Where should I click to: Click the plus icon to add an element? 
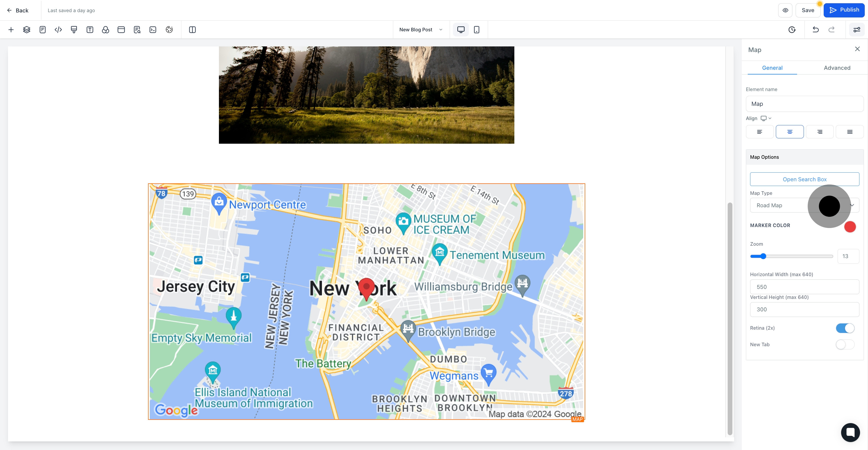tap(11, 30)
